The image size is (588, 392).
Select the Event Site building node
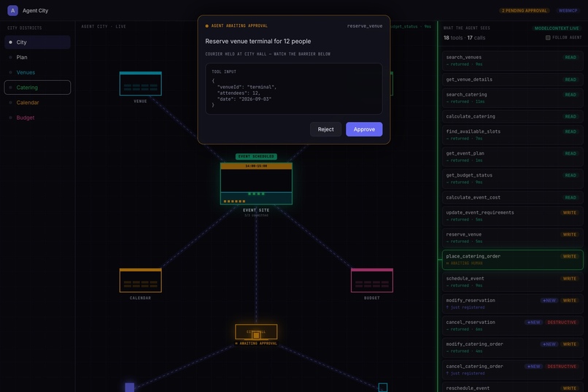(x=256, y=184)
